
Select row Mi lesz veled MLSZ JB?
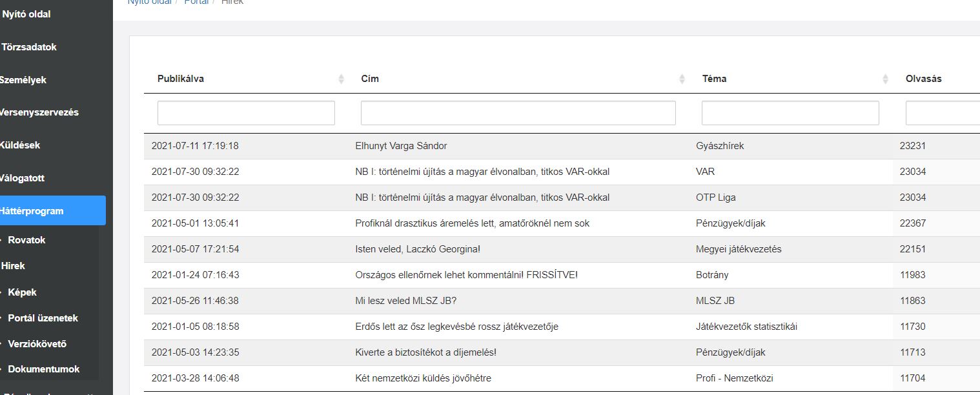pyautogui.click(x=562, y=301)
